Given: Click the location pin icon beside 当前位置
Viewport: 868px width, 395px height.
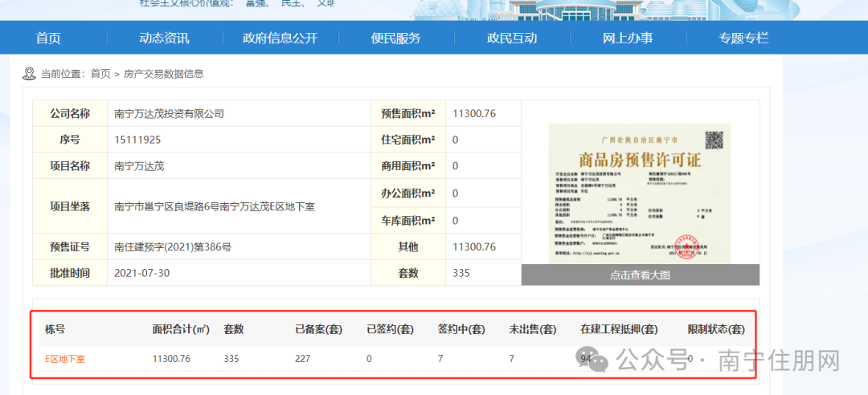Looking at the screenshot, I should [x=29, y=73].
